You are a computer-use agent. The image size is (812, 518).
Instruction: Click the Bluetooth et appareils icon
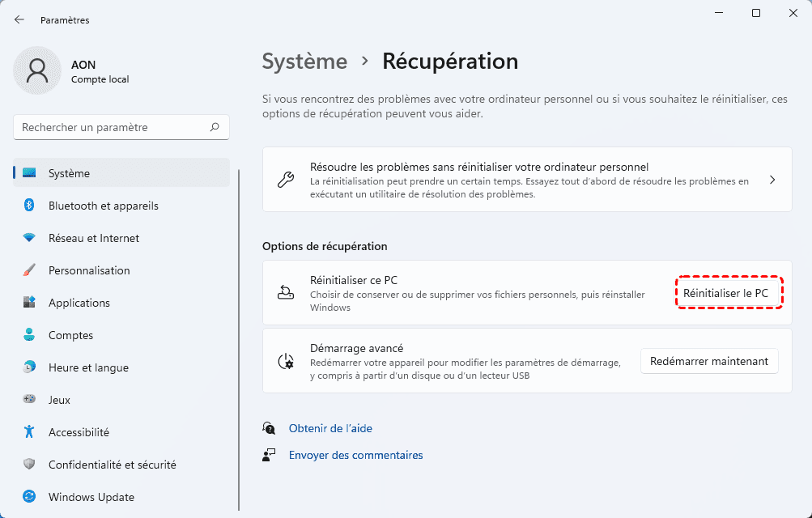(30, 206)
